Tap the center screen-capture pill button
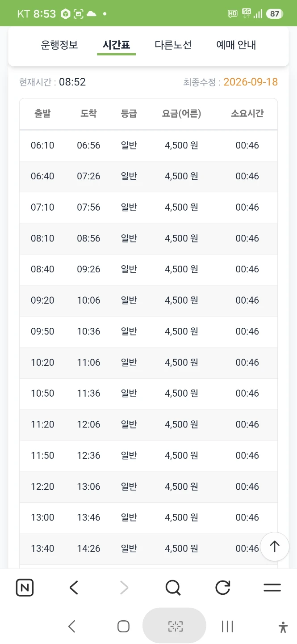Screen dimensions: 297x644 tap(175, 626)
